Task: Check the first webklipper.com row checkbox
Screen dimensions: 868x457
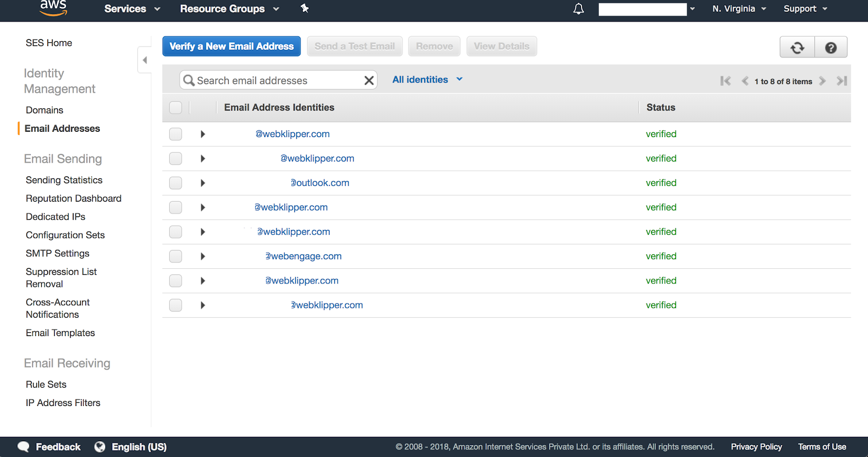Action: (x=176, y=134)
